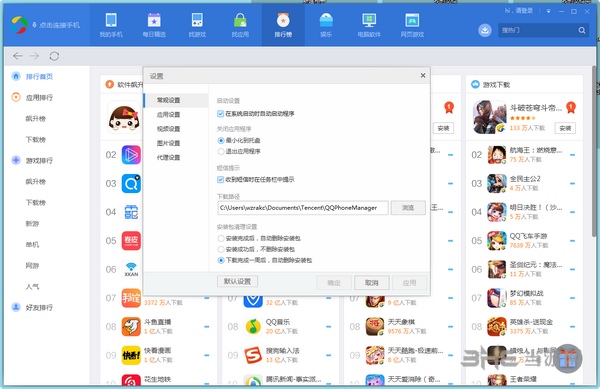The height and width of the screenshot is (389, 600).
Task: Click the download path input field
Action: (x=303, y=208)
